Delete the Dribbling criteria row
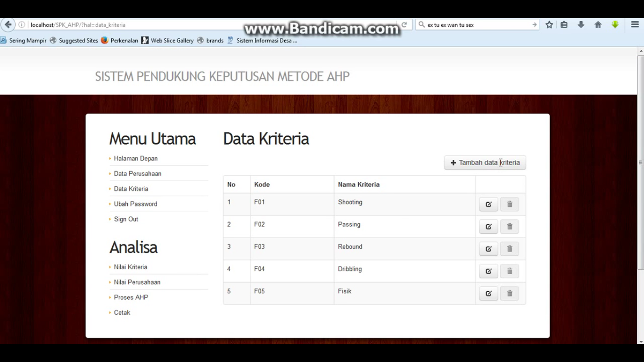 509,271
